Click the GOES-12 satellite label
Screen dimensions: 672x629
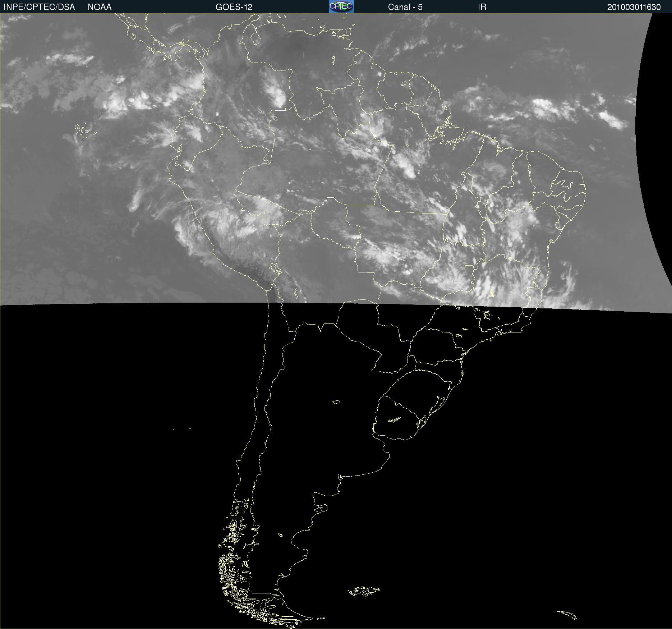[x=234, y=7]
